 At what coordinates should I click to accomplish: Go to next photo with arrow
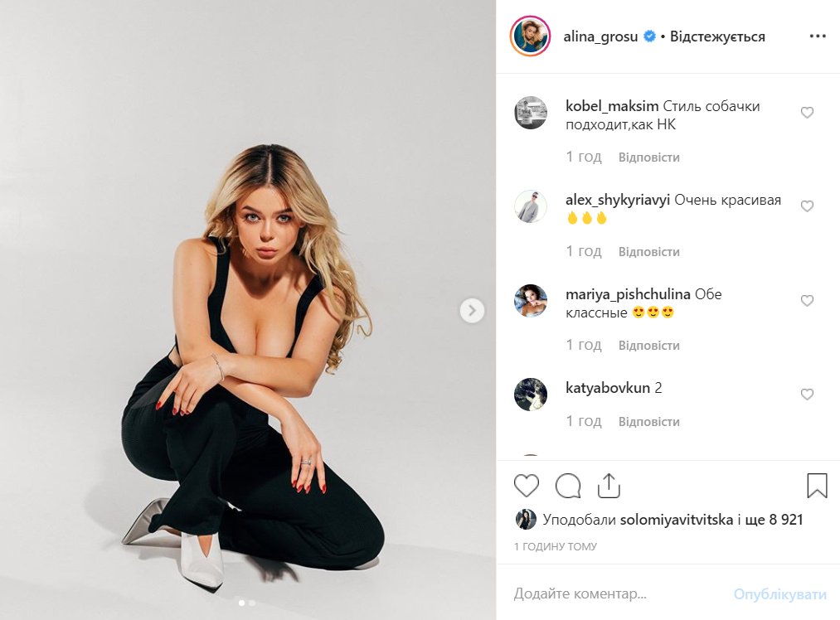472,311
